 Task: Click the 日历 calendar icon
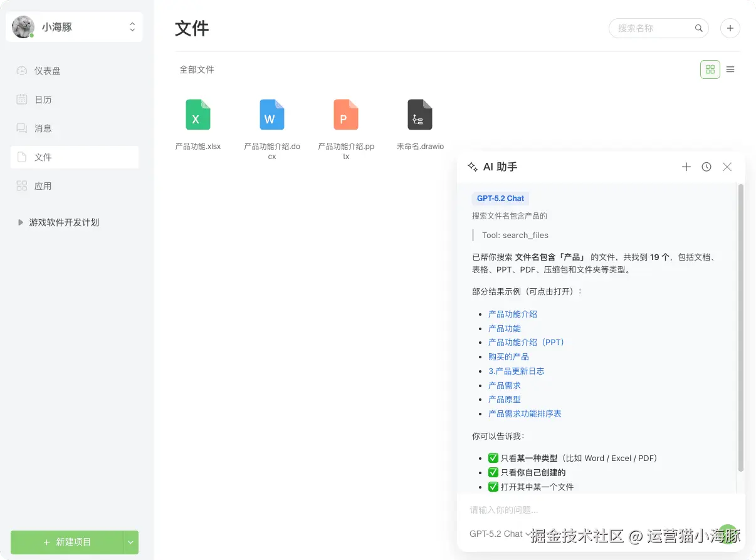[x=22, y=100]
